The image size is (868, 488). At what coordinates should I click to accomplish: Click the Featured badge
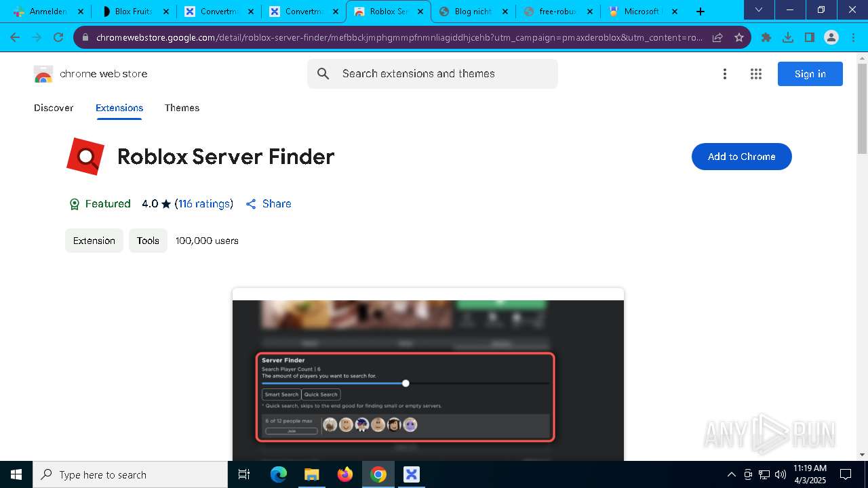100,203
